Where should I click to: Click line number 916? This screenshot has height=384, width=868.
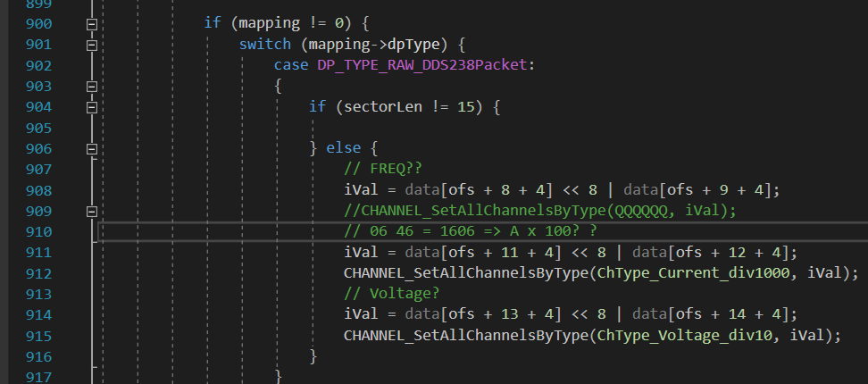38,356
